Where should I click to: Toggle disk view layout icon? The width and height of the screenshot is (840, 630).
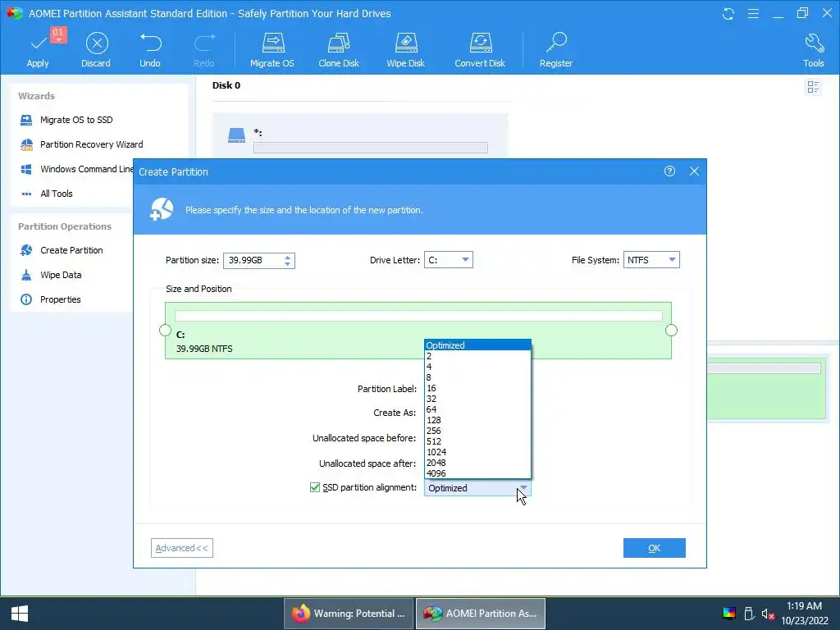(813, 87)
